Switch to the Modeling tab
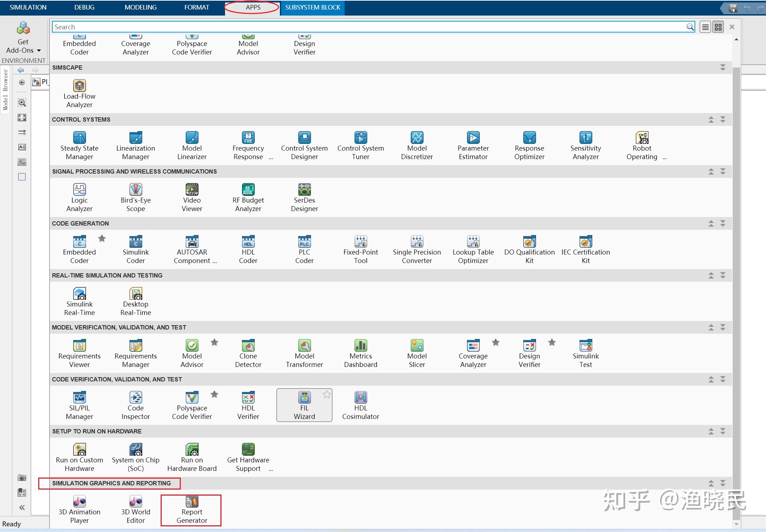Viewport: 766px width, 532px height. (x=140, y=7)
